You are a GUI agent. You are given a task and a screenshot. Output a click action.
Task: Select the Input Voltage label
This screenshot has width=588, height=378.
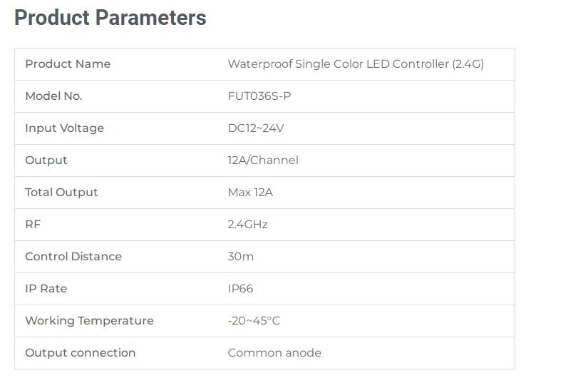[x=64, y=128]
